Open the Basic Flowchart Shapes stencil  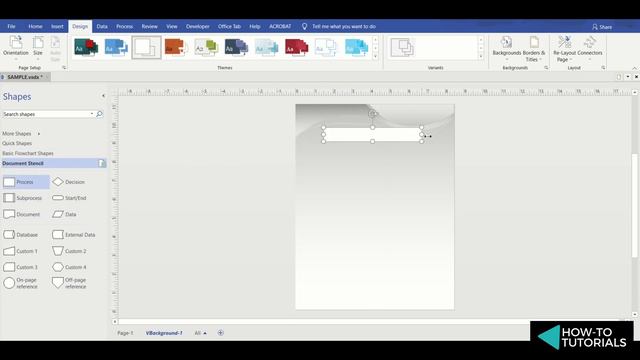point(28,153)
